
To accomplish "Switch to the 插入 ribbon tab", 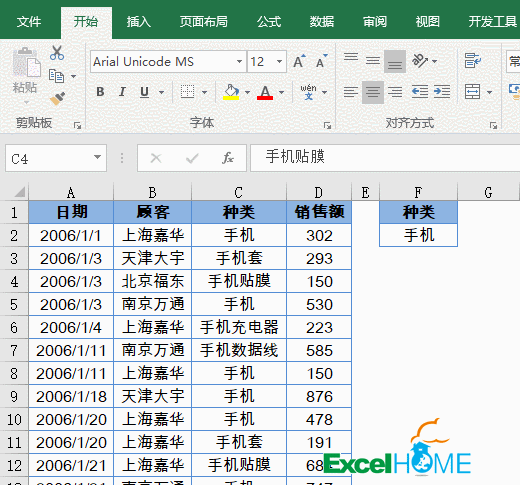I will (x=139, y=22).
